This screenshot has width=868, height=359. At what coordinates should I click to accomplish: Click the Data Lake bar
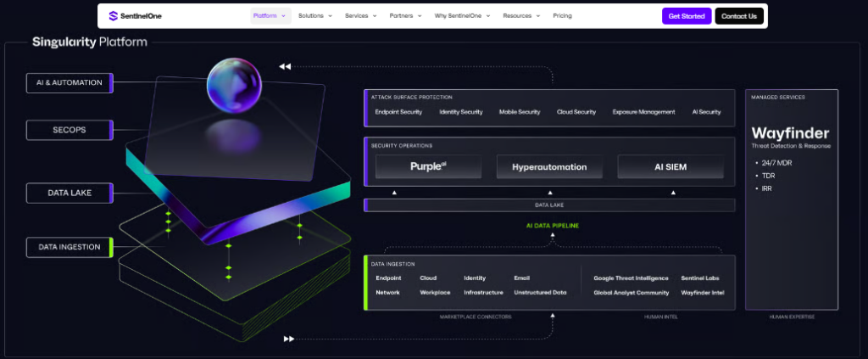click(x=549, y=205)
